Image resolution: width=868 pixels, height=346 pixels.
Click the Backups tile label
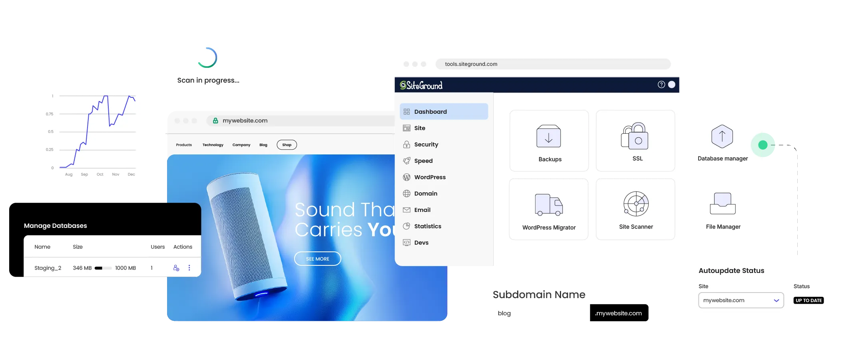pyautogui.click(x=550, y=159)
